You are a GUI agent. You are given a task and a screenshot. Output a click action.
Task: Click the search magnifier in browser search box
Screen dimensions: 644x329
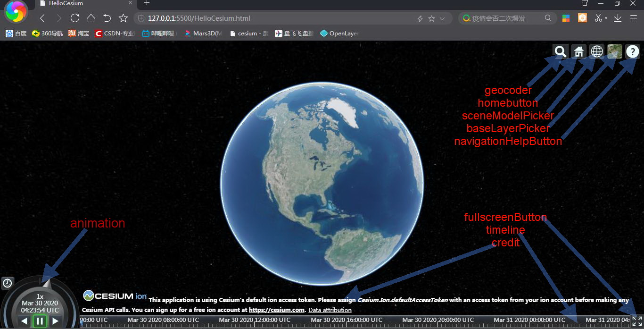pos(548,18)
